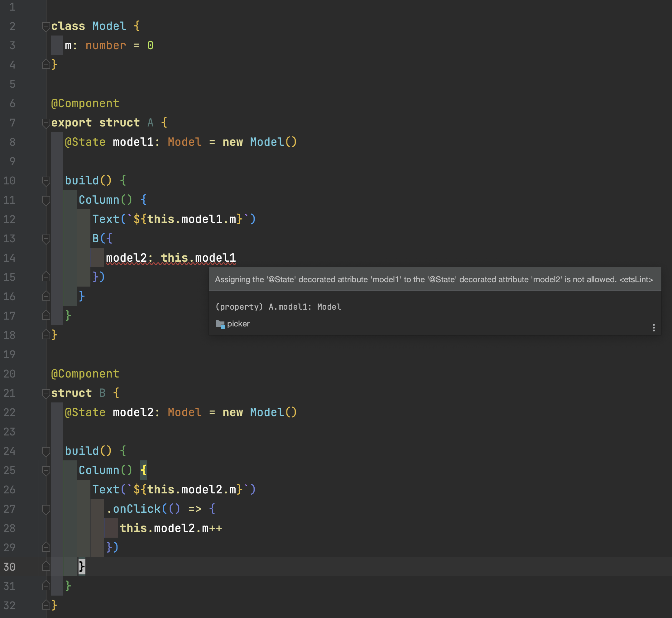The width and height of the screenshot is (672, 618).
Task: Collapse build() fold marker on line 24
Action: [46, 451]
